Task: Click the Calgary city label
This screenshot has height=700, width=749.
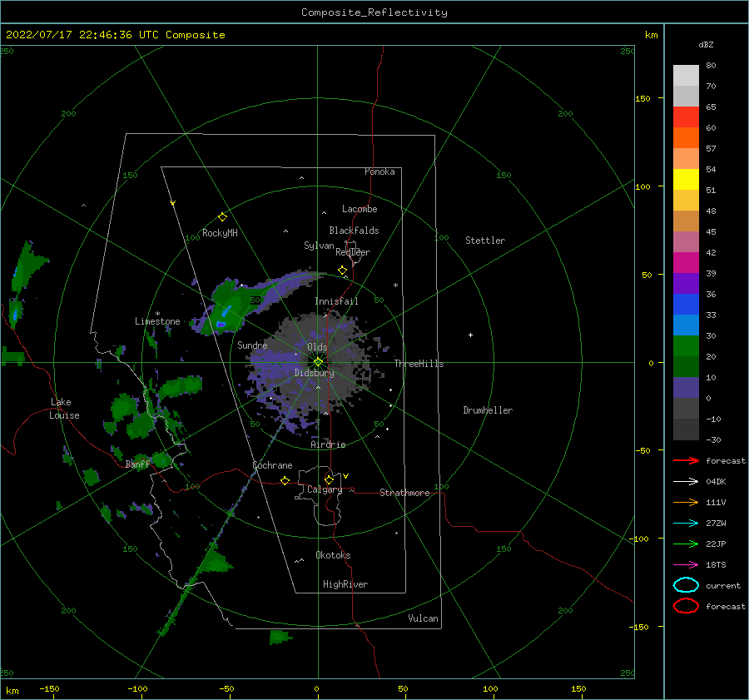Action: (325, 489)
